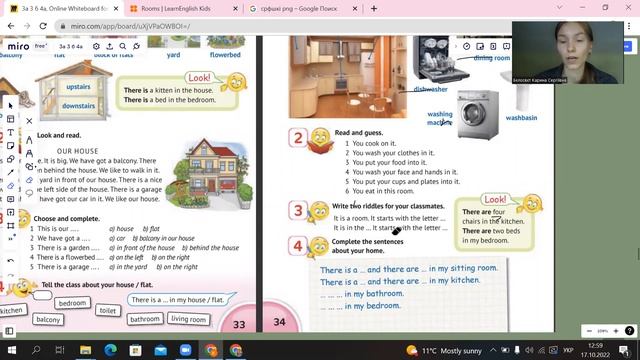Image resolution: width=640 pixels, height=360 pixels.
Task: Switch input language УКР
Action: (x=568, y=350)
